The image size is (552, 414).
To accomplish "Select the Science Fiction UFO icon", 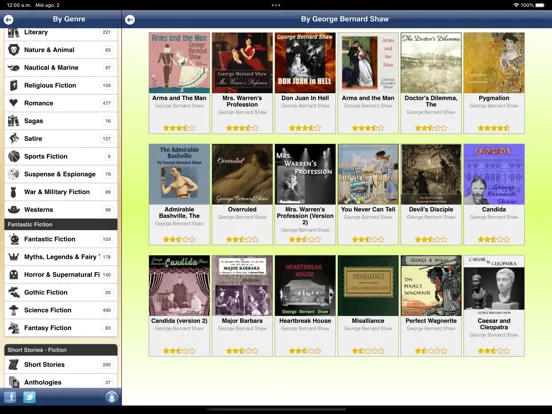I will 14,310.
